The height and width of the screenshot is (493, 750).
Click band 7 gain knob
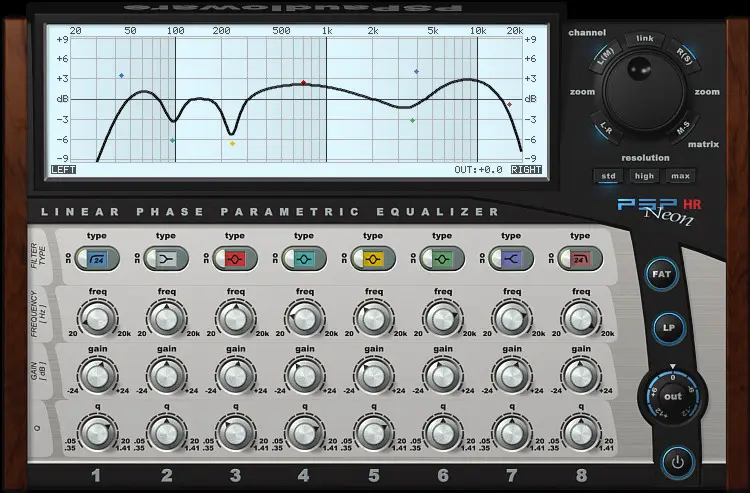pos(512,376)
